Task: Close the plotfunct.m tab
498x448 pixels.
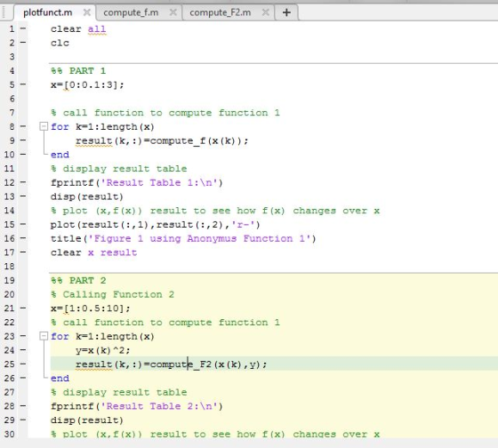Action: pos(87,12)
